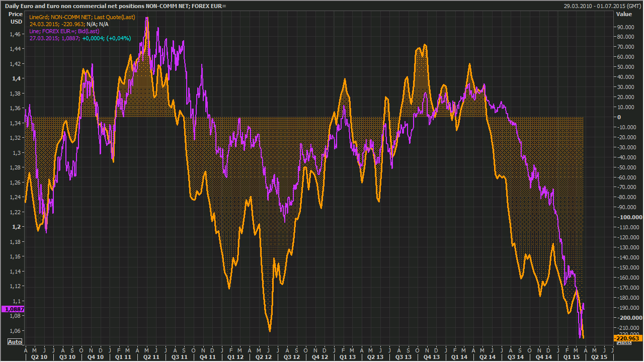Select the orange -220.963 last value tag
Screen dimensions: 644x362
click(627, 338)
